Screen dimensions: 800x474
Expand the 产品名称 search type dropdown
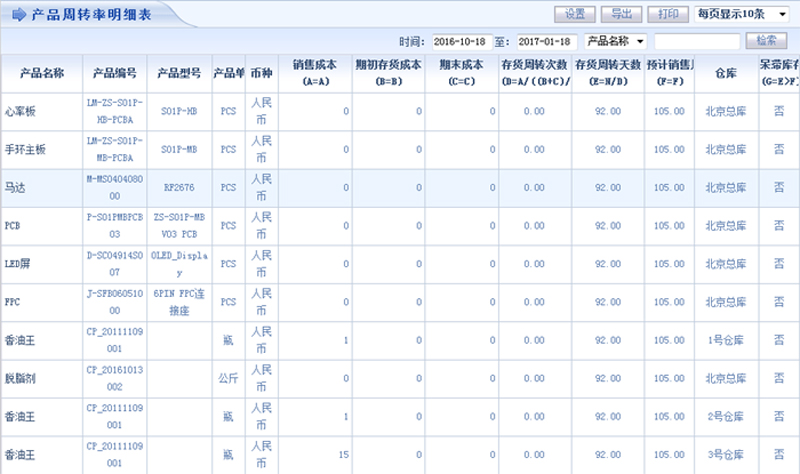point(615,41)
